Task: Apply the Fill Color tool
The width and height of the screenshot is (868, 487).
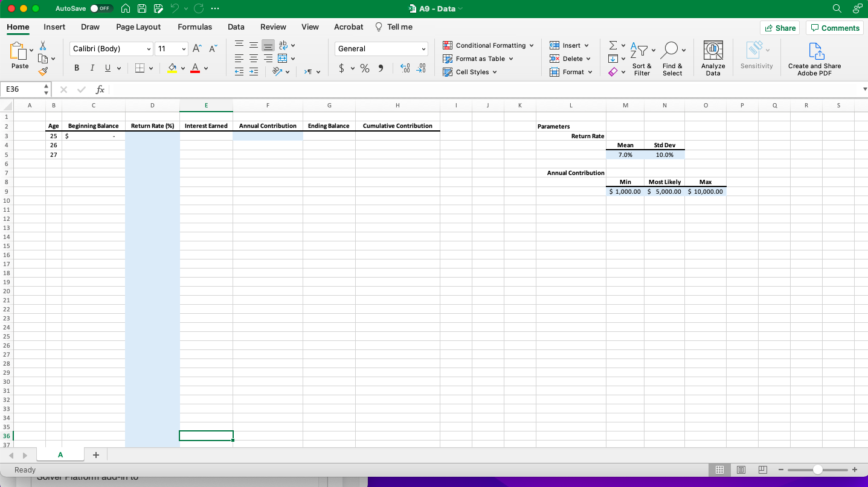Action: click(173, 68)
